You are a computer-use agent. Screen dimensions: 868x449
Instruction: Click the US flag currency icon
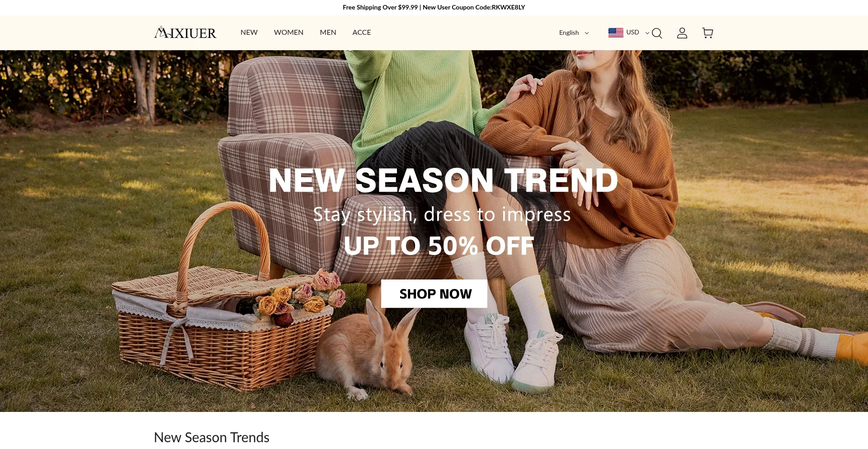616,33
